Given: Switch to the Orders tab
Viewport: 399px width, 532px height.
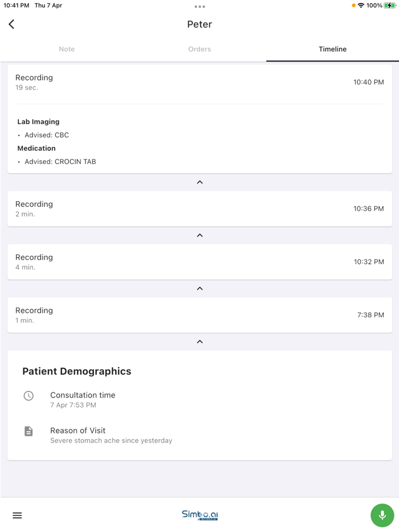Looking at the screenshot, I should coord(199,49).
